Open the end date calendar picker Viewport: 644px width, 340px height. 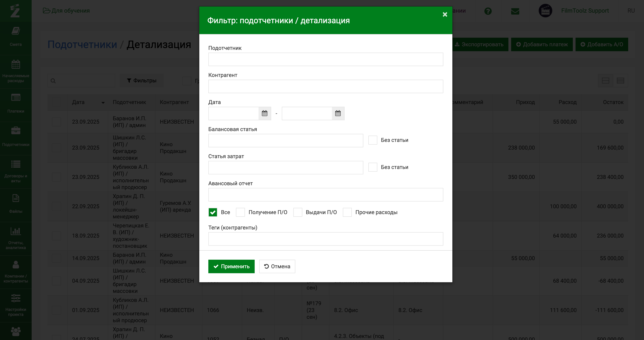click(338, 113)
